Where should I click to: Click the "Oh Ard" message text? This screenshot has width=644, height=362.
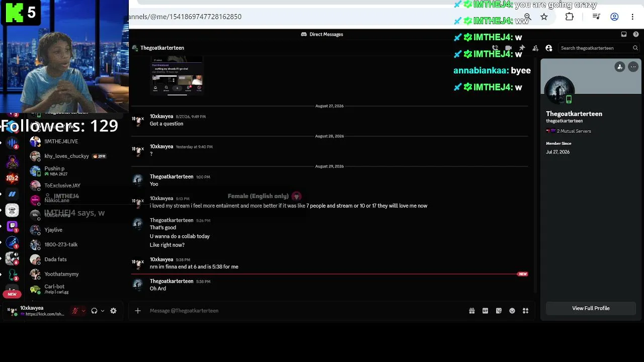pyautogui.click(x=158, y=289)
